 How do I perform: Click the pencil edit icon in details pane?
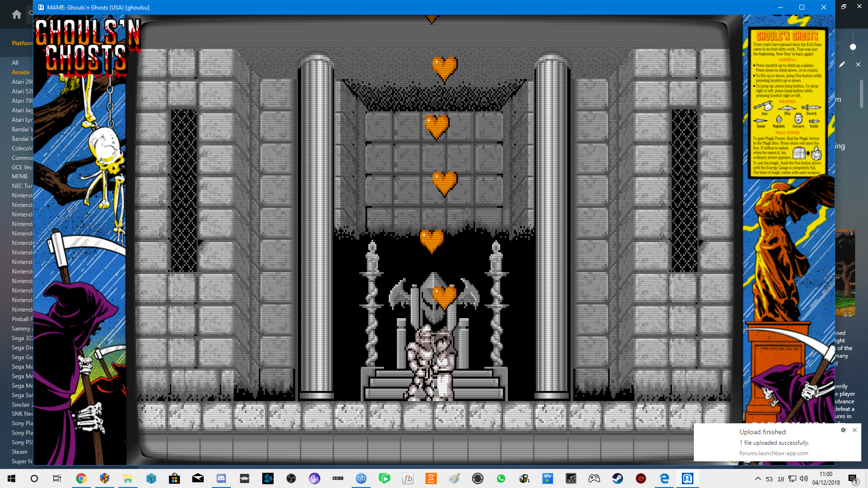(x=842, y=64)
